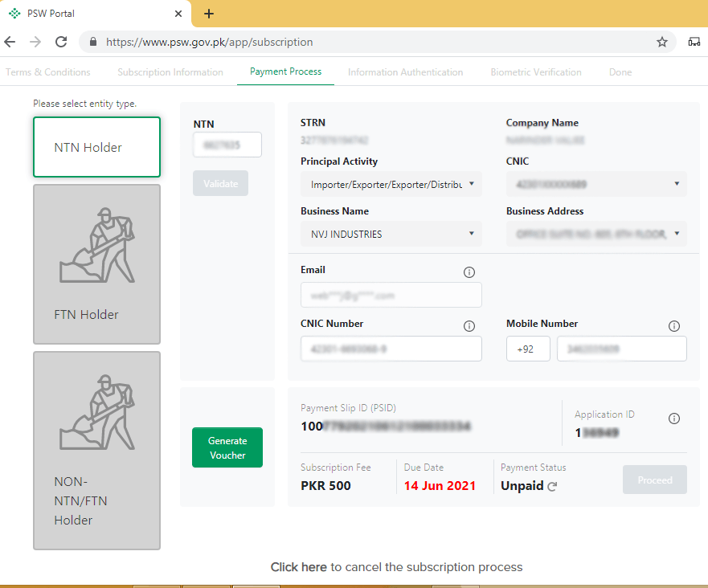Click the +92 country code field

click(528, 349)
